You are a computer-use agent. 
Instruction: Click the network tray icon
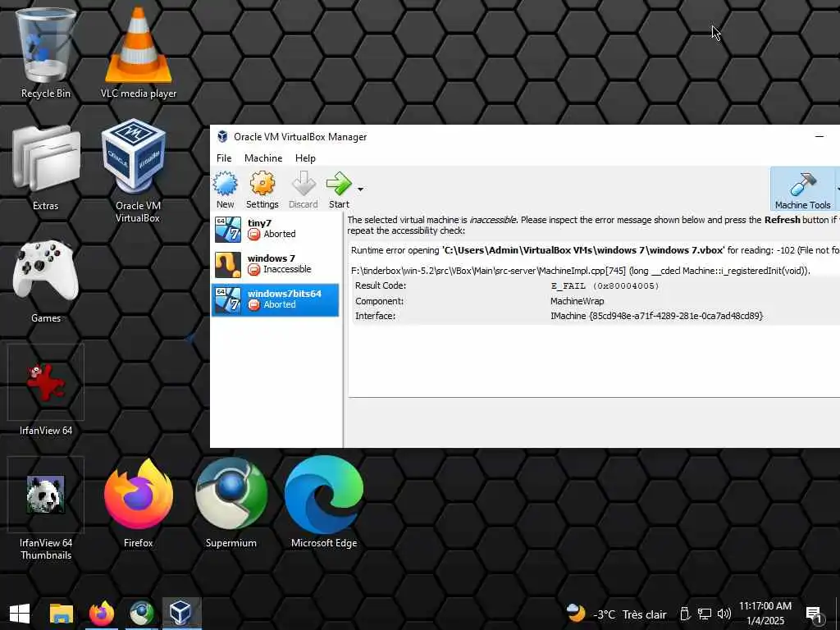[x=704, y=614]
